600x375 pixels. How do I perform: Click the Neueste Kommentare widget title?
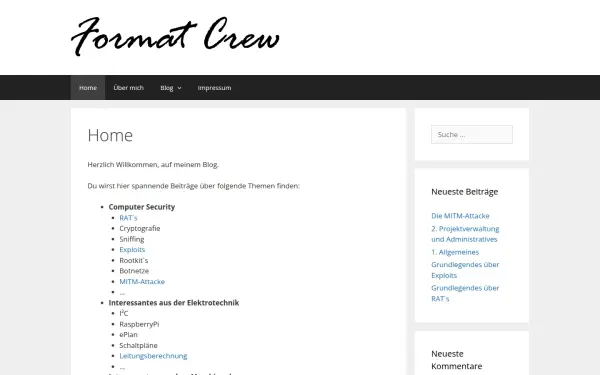tap(457, 360)
